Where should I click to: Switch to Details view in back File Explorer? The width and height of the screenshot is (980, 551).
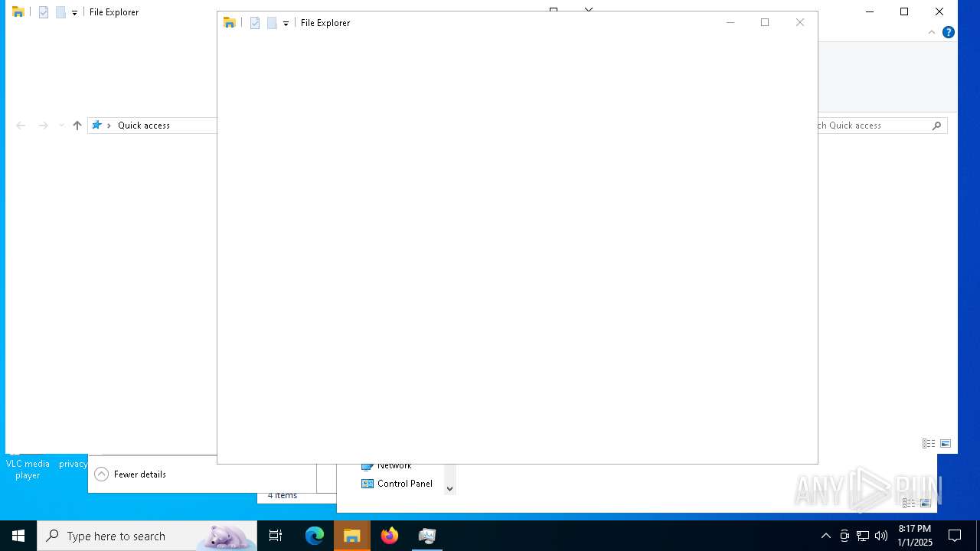click(929, 443)
